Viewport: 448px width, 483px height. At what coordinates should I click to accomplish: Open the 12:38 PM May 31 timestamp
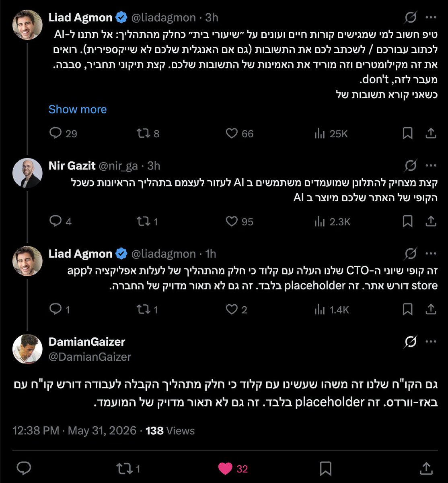point(74,431)
